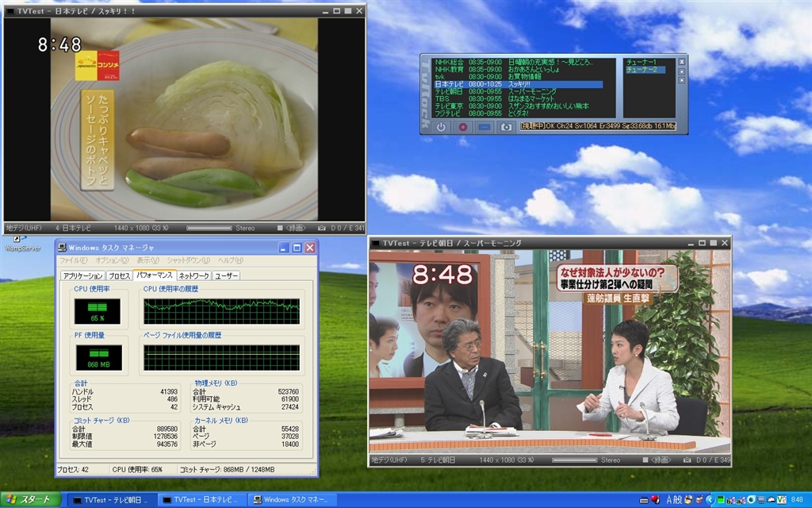Select フジテレビ とくダネ! row in TvRock
Image resolution: width=812 pixels, height=508 pixels.
[518, 113]
